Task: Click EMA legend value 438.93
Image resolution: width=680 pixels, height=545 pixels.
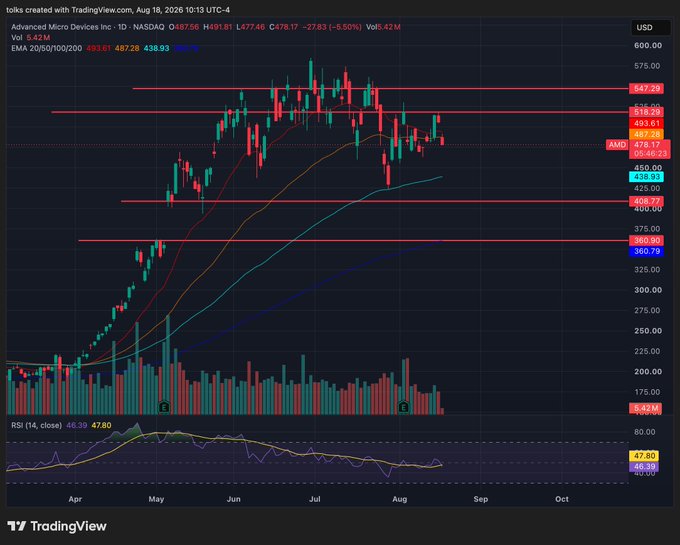Action: [x=156, y=48]
